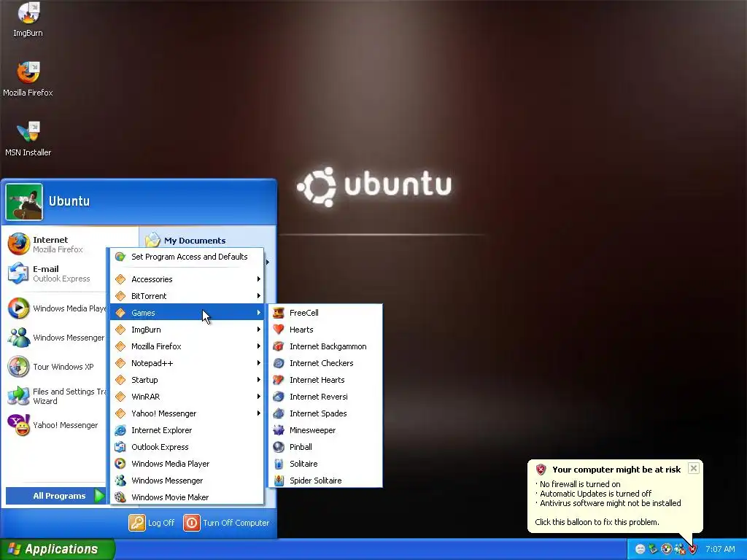
Task: Expand the Games submenu entry
Action: 187,313
